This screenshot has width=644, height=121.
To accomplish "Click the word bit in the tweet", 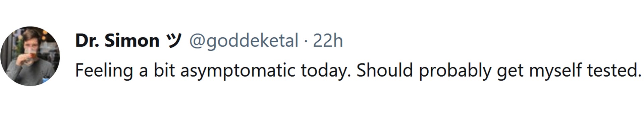I will coord(164,70).
